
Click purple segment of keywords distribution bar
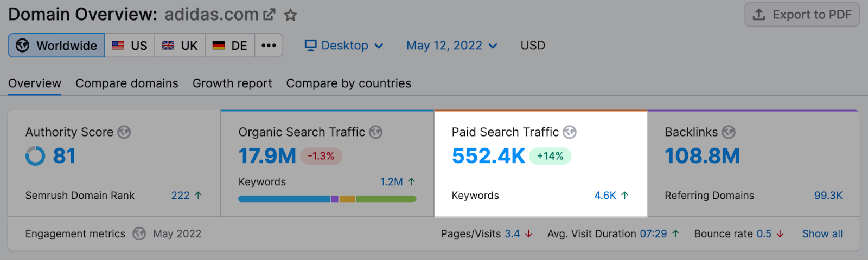pyautogui.click(x=335, y=199)
